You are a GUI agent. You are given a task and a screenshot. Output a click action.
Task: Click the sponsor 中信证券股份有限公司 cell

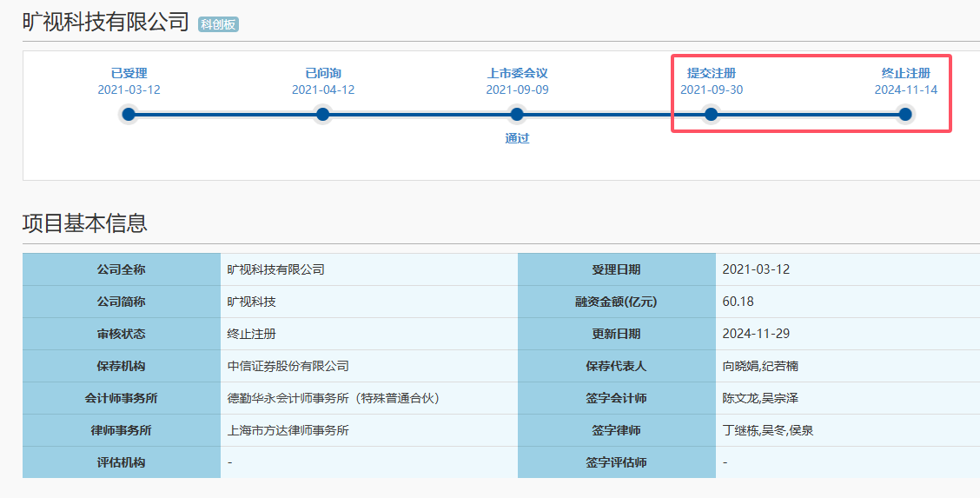click(368, 366)
